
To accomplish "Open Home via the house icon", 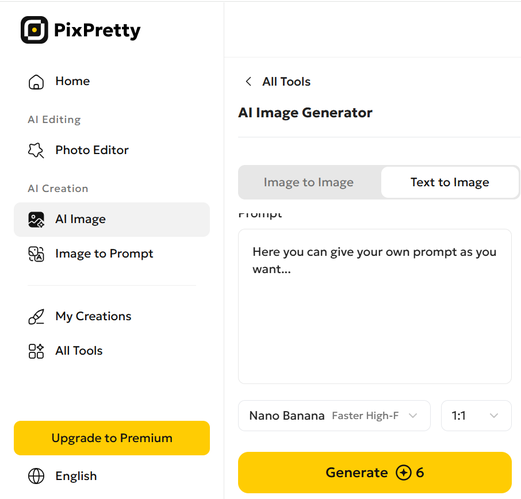I will (x=36, y=82).
